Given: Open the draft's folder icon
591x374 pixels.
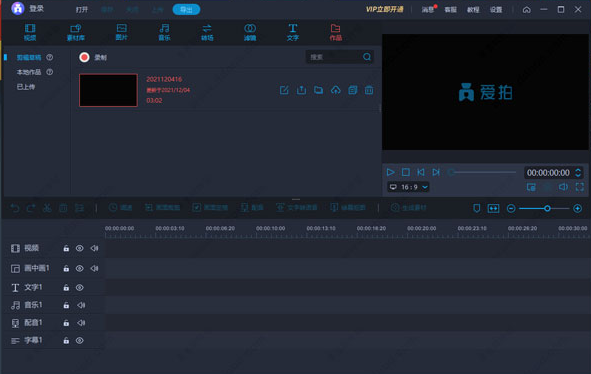Looking at the screenshot, I should pos(318,90).
